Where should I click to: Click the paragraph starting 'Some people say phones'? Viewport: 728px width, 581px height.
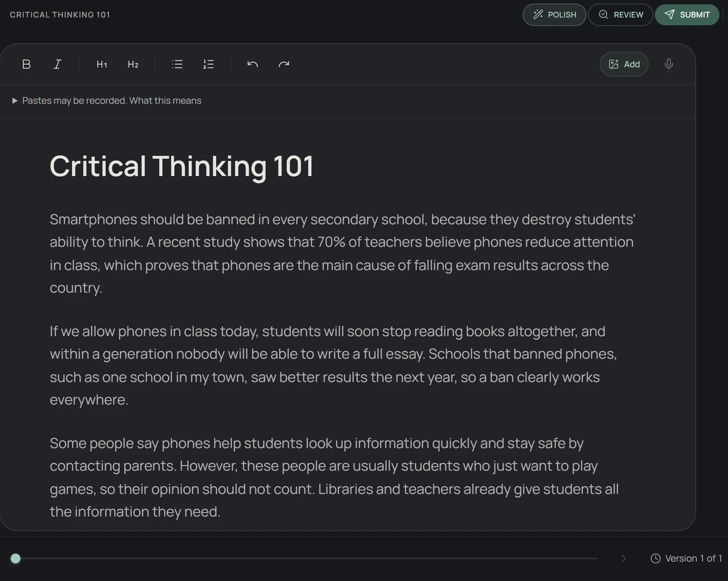tap(334, 477)
